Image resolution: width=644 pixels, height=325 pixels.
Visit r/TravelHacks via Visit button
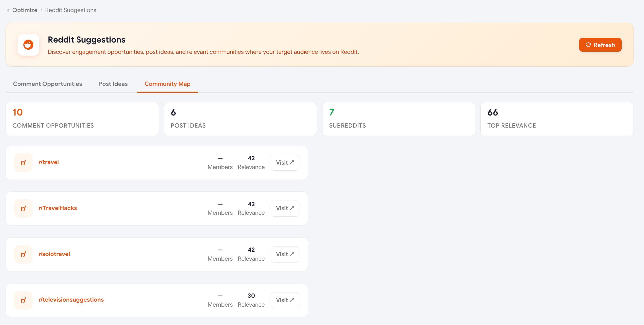coord(285,208)
